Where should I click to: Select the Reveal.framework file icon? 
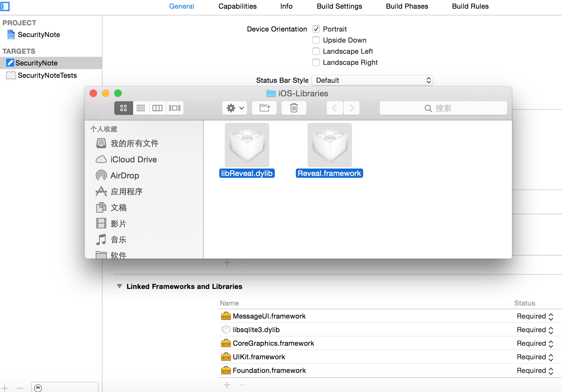tap(330, 145)
